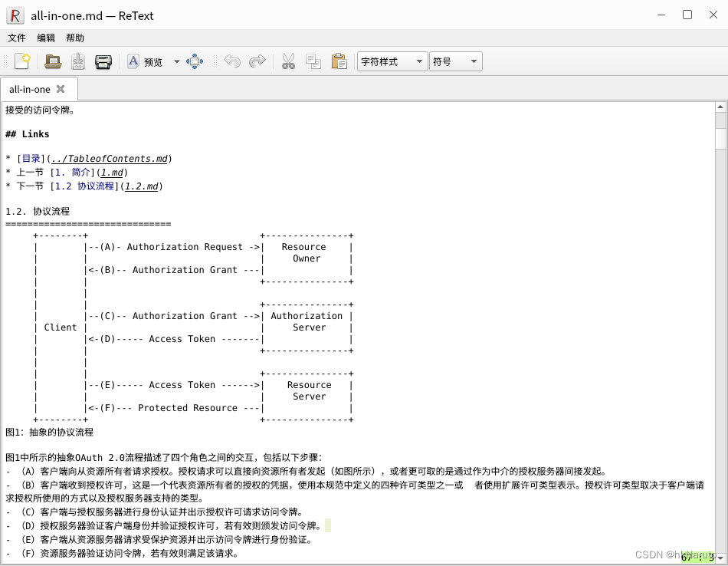Screen dimensions: 728x566
Task: Open the 帮助 menu
Action: [75, 38]
